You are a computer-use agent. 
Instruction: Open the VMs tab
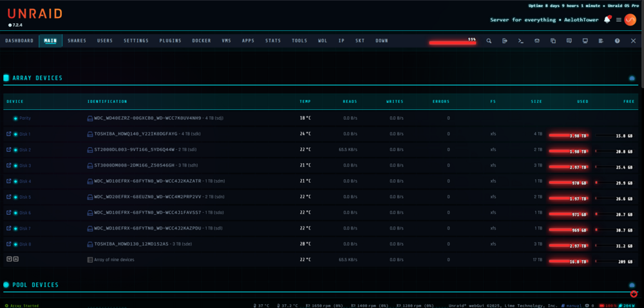coord(226,41)
